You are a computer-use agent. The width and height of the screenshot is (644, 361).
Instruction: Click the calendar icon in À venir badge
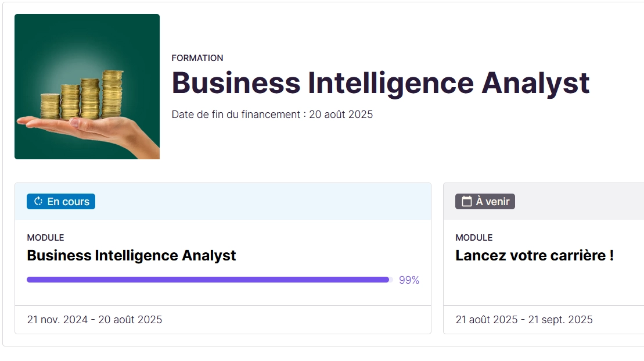(466, 202)
